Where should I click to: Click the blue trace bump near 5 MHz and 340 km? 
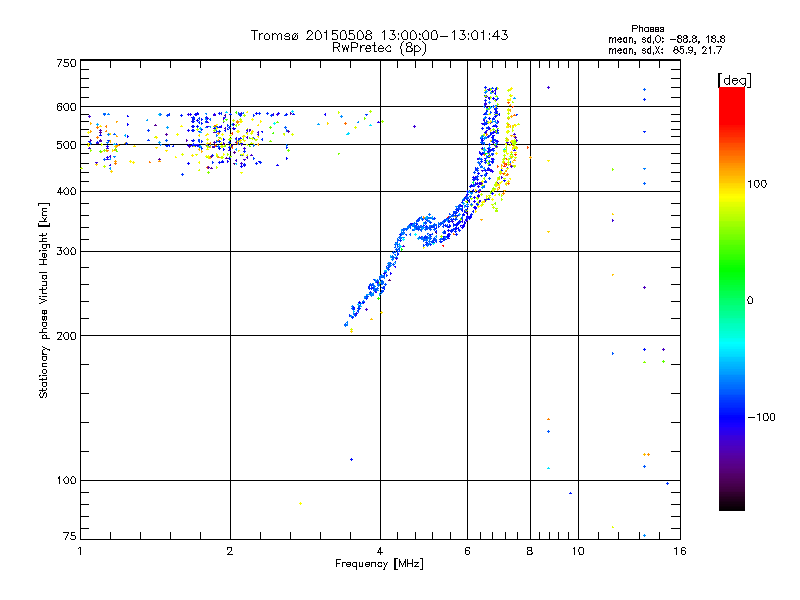click(424, 224)
